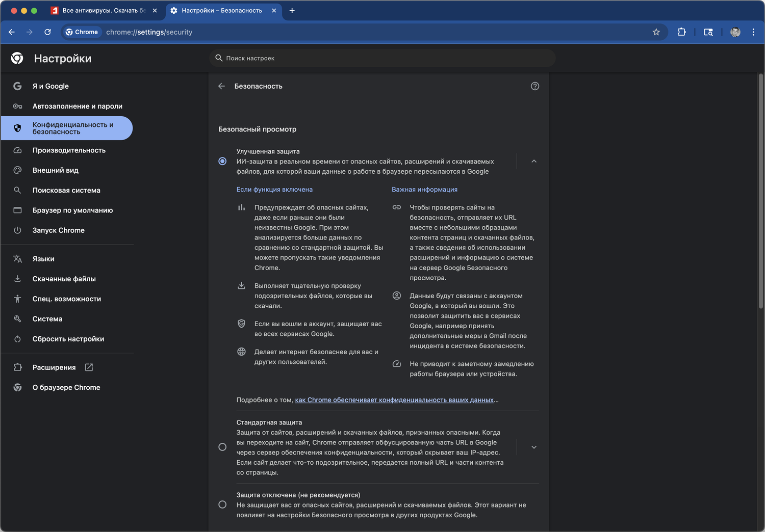Reload the current page
This screenshot has height=532, width=765.
[x=47, y=32]
